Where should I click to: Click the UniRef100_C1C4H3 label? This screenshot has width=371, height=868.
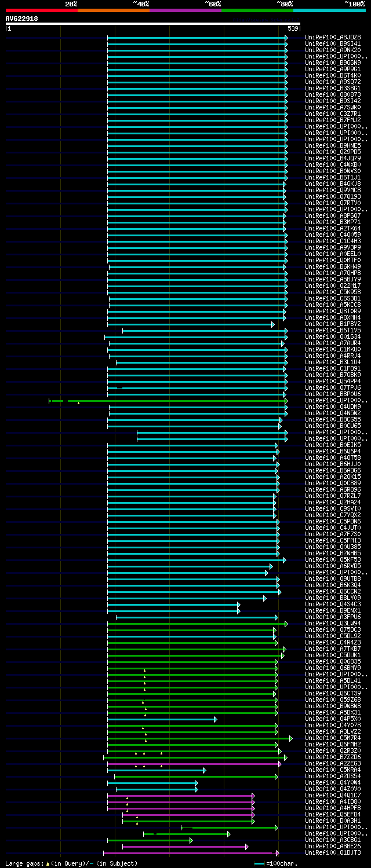334,241
